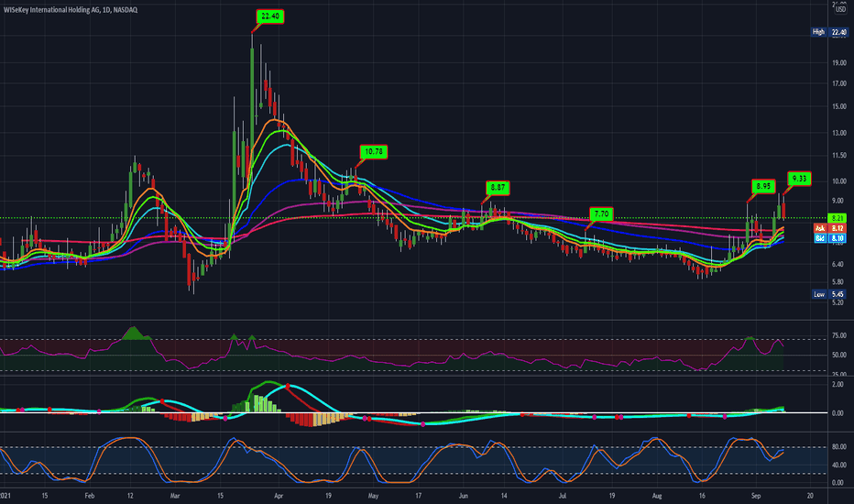Click the 14 date label after Jun
Image resolution: width=854 pixels, height=504 pixels.
coord(504,496)
